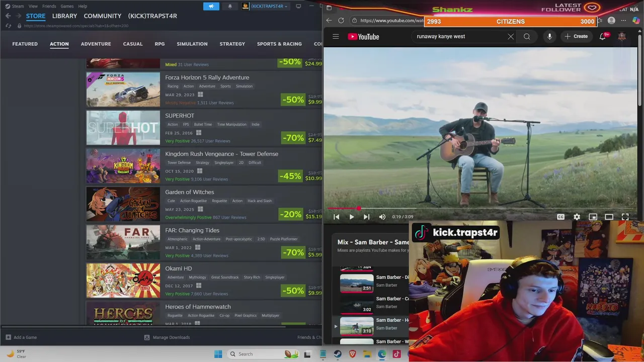
Task: Enter fullscreen in YouTube player
Action: pyautogui.click(x=625, y=217)
